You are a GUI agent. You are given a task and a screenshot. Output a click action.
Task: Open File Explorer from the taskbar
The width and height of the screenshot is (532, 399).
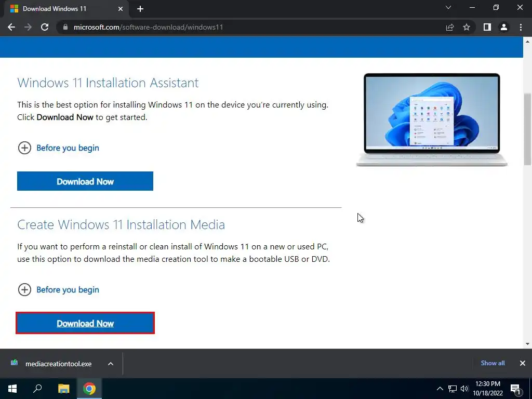coord(63,389)
